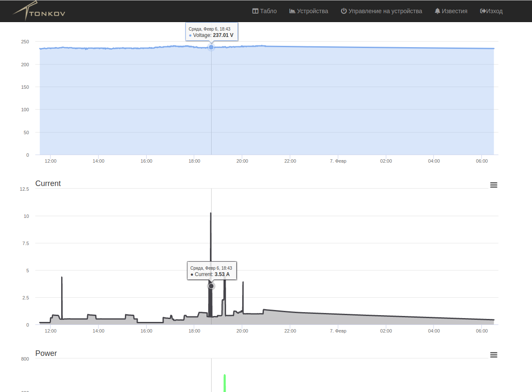The image size is (532, 392).
Task: Click the green power spike line
Action: [224, 382]
